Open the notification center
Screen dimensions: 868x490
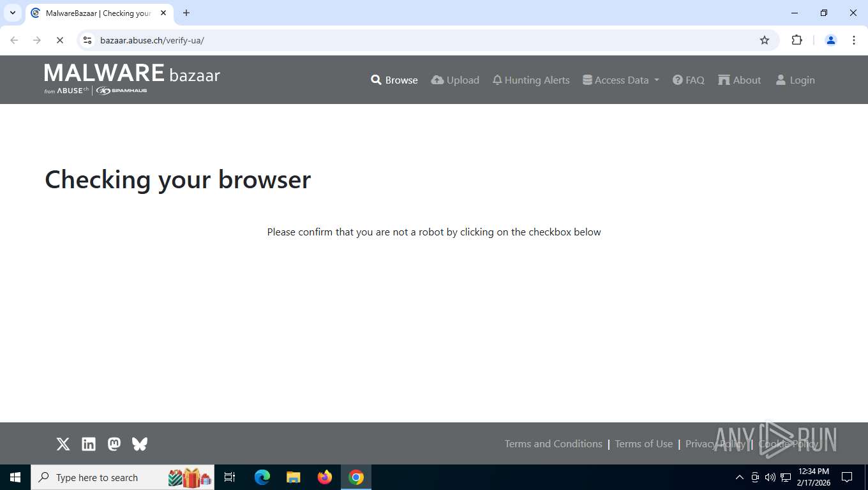pos(847,477)
